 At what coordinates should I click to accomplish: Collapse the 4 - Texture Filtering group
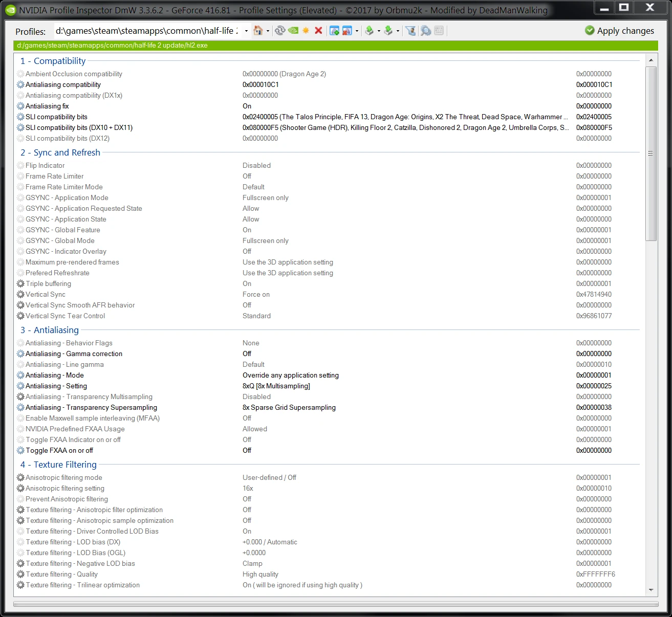point(58,465)
